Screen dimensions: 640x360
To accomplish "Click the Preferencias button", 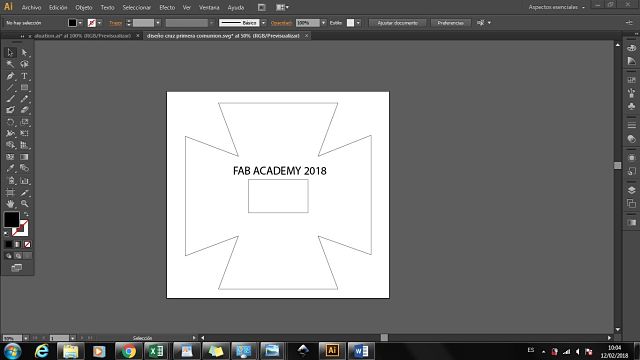I will (451, 23).
